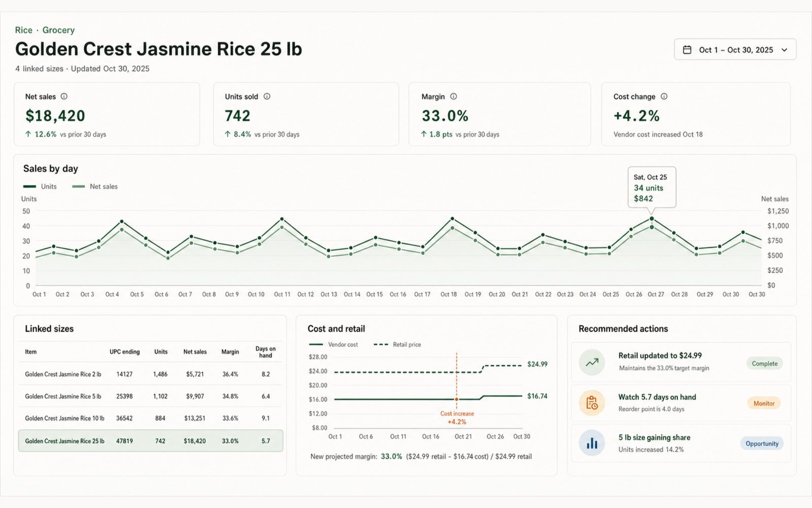The width and height of the screenshot is (812, 508).
Task: Click the orange Cost increase +4.2% marker label
Action: (457, 418)
